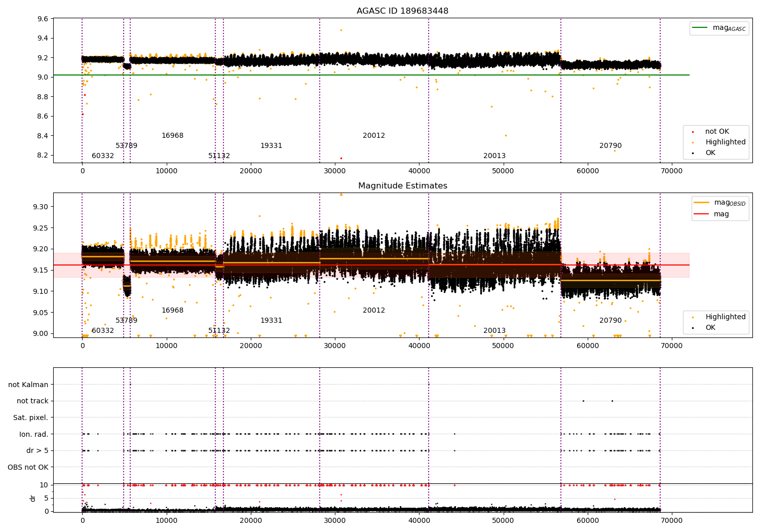Click obsid label 53789 in Magnitude Estimates plot
Image resolution: width=760 pixels, height=532 pixels.
(127, 321)
